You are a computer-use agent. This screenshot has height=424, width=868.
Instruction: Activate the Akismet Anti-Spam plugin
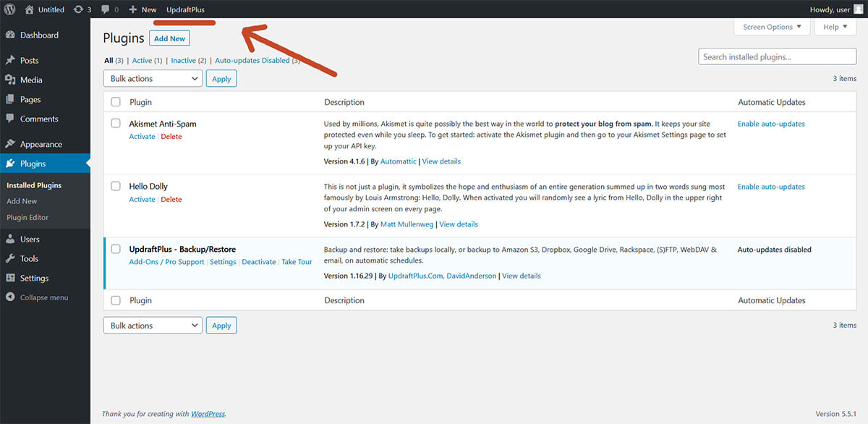tap(142, 137)
